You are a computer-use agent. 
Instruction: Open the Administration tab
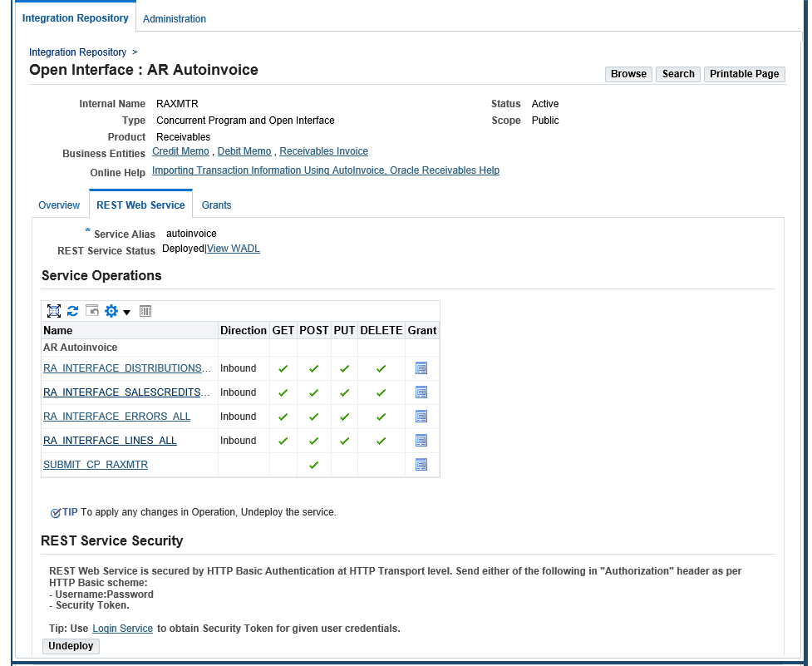tap(174, 18)
